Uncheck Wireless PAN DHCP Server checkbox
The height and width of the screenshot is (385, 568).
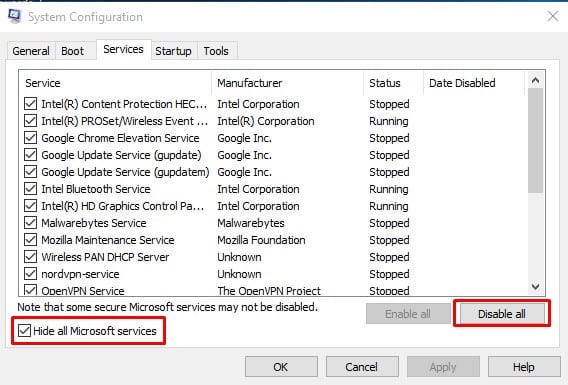(x=30, y=257)
